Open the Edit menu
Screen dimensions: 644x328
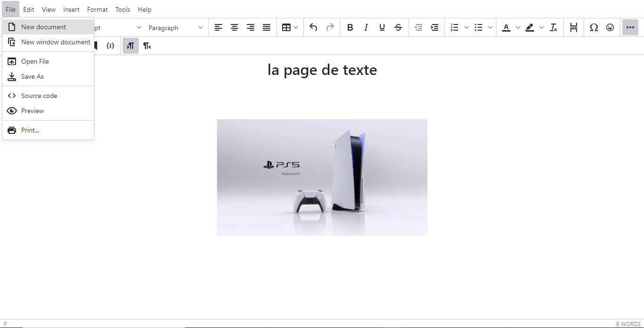pos(29,9)
